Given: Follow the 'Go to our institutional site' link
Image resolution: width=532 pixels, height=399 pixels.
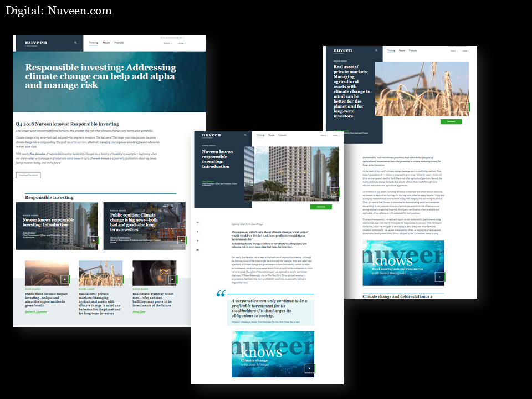Looking at the screenshot, I should tap(172, 38).
